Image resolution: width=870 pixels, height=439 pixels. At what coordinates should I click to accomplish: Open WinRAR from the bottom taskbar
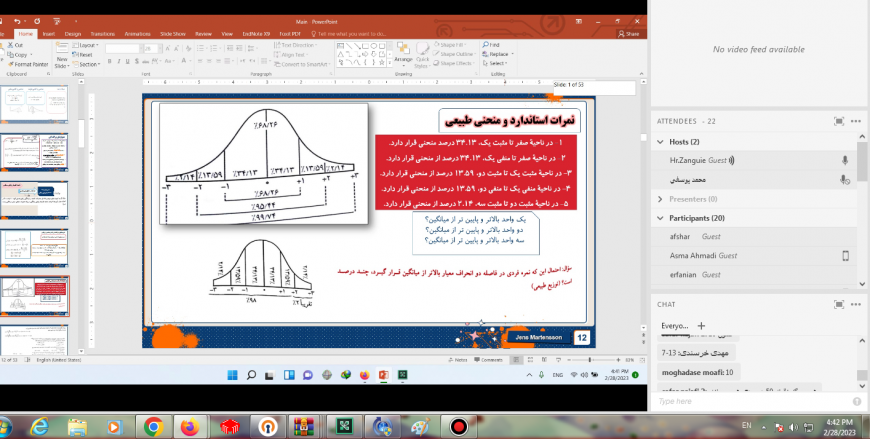(305, 427)
